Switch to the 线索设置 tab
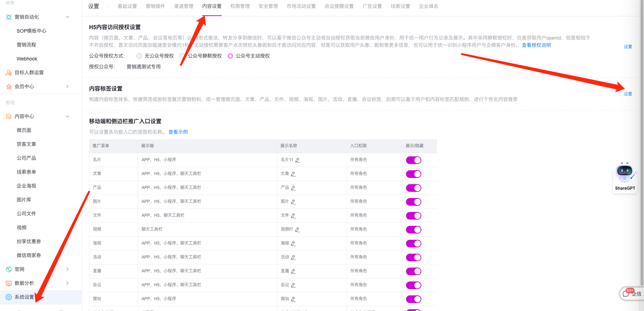 coord(400,6)
